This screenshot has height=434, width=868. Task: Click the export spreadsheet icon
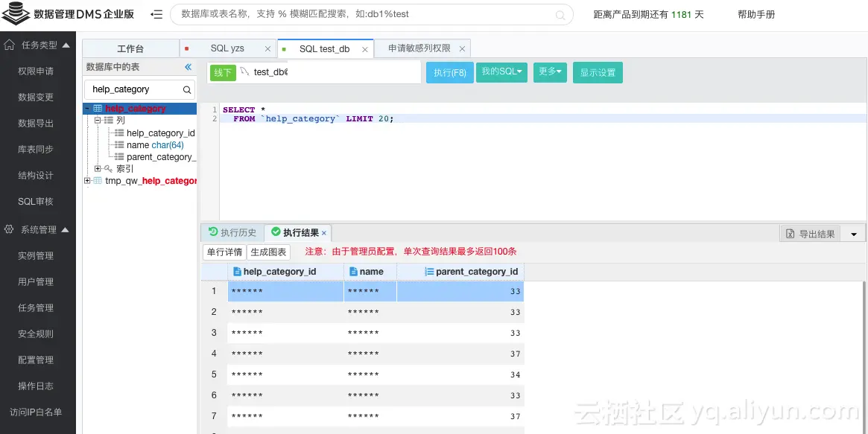pos(791,234)
